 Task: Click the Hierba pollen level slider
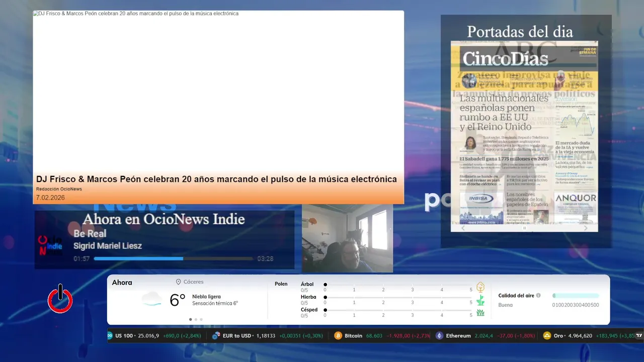point(398,298)
